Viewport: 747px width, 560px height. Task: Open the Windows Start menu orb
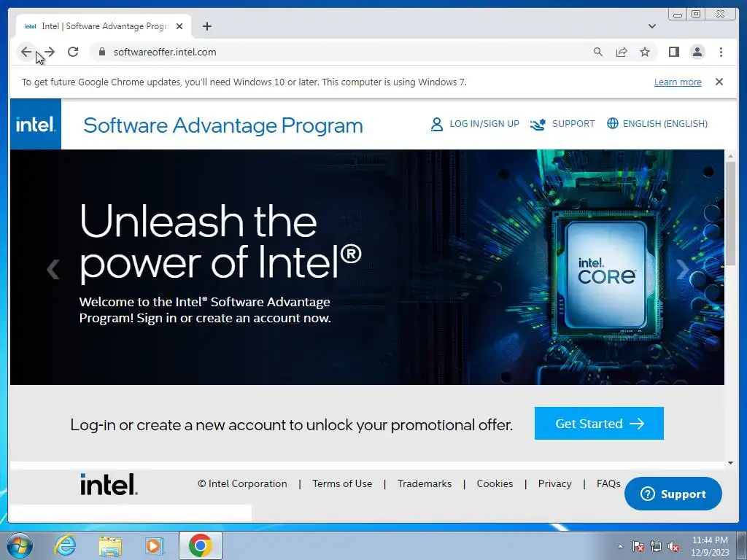pyautogui.click(x=20, y=545)
